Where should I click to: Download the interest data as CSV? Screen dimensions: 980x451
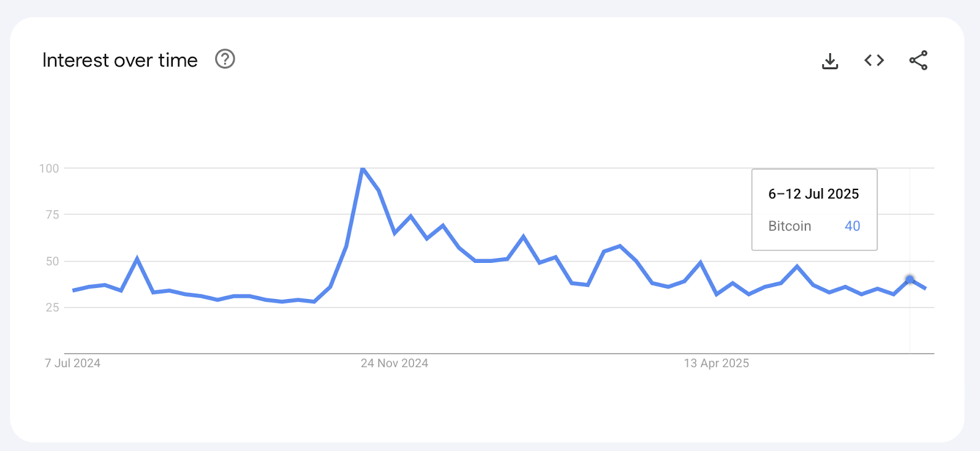click(x=830, y=61)
